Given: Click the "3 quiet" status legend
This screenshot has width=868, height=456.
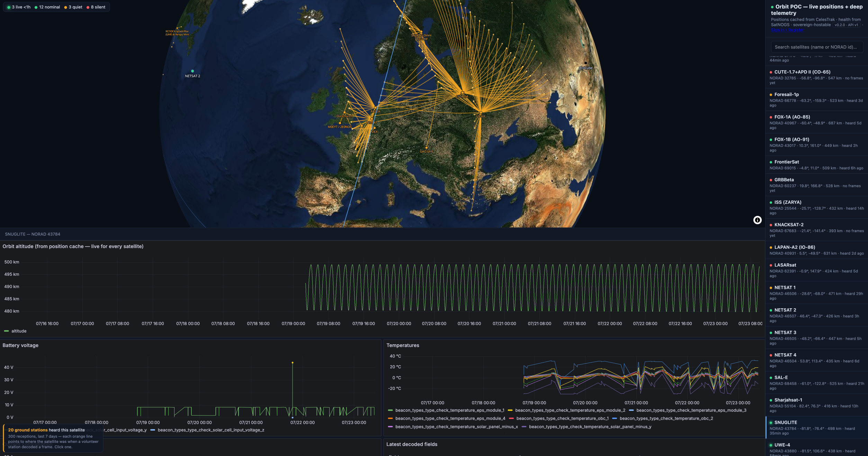Looking at the screenshot, I should [x=73, y=7].
